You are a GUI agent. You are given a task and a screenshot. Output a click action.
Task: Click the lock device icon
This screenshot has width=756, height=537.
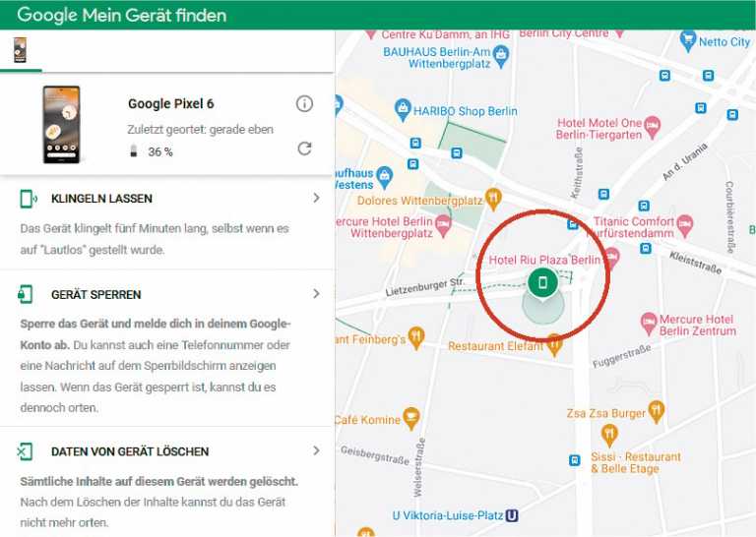[25, 294]
